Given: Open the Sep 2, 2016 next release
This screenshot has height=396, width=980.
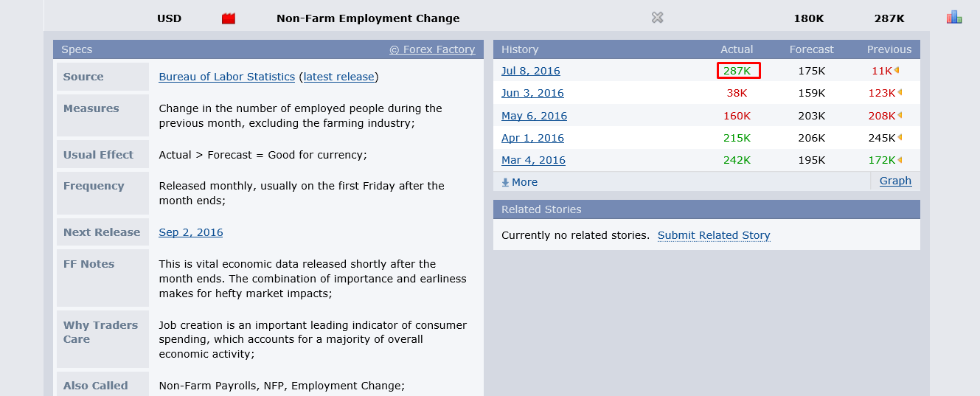Looking at the screenshot, I should coord(190,232).
